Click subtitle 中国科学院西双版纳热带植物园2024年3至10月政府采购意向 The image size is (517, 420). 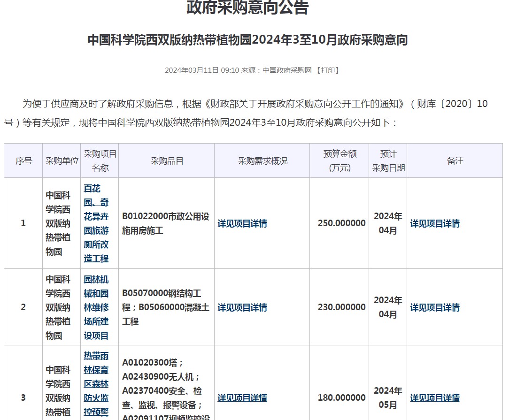point(247,40)
